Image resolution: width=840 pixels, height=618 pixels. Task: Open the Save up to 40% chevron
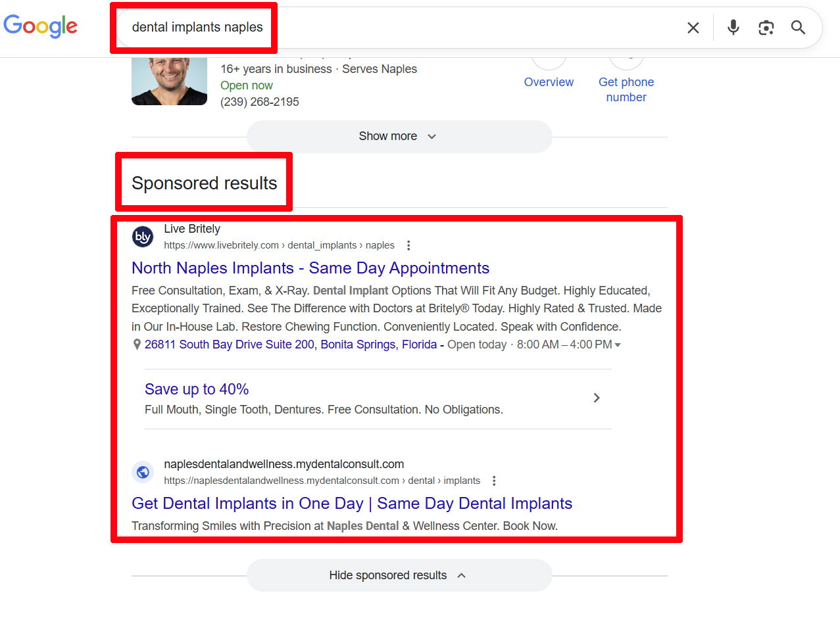click(596, 398)
